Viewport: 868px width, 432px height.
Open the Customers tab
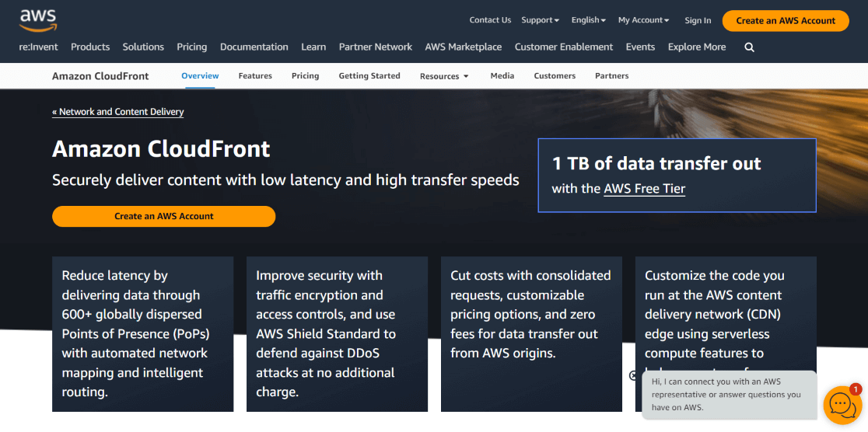point(554,76)
